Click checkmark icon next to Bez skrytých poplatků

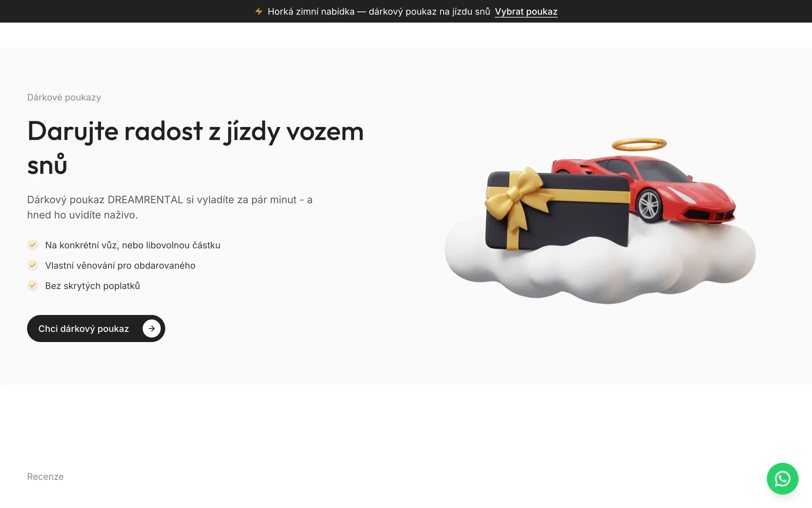(x=33, y=285)
